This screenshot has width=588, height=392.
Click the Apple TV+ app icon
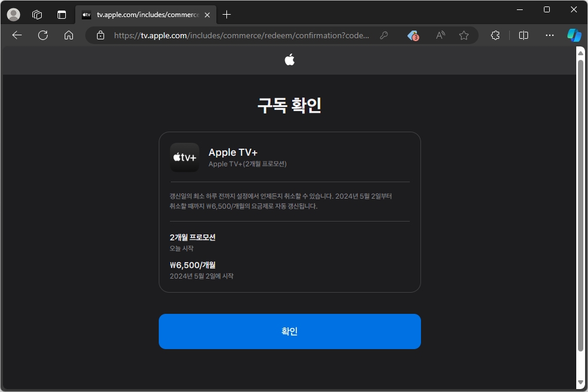(x=185, y=158)
